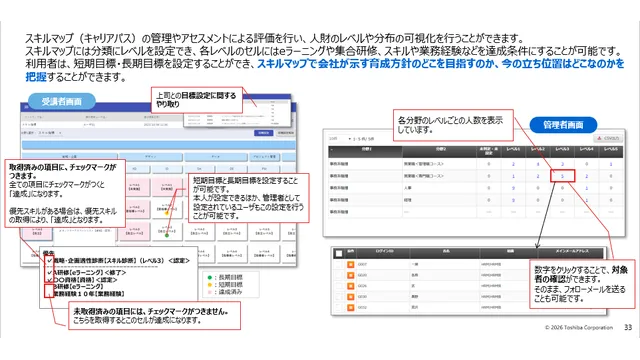The width and height of the screenshot is (640, 360).
Task: Click the green 長期目標 legend entry
Action: [x=225, y=277]
